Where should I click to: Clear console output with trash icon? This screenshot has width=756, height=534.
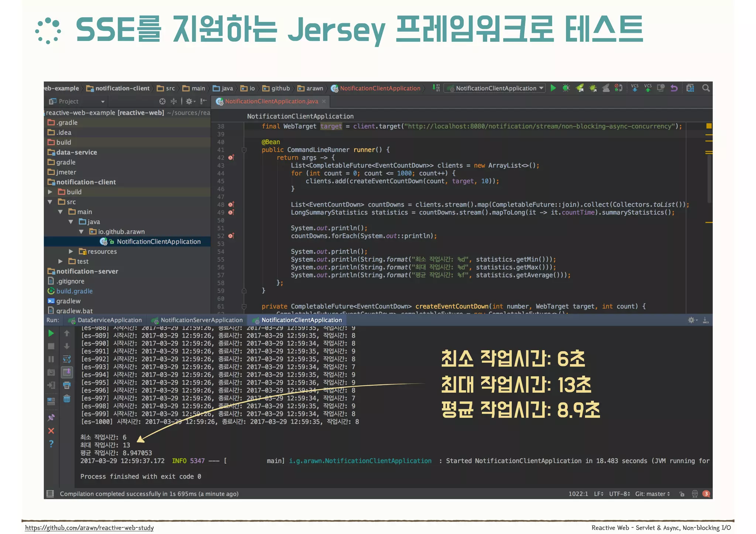(67, 399)
